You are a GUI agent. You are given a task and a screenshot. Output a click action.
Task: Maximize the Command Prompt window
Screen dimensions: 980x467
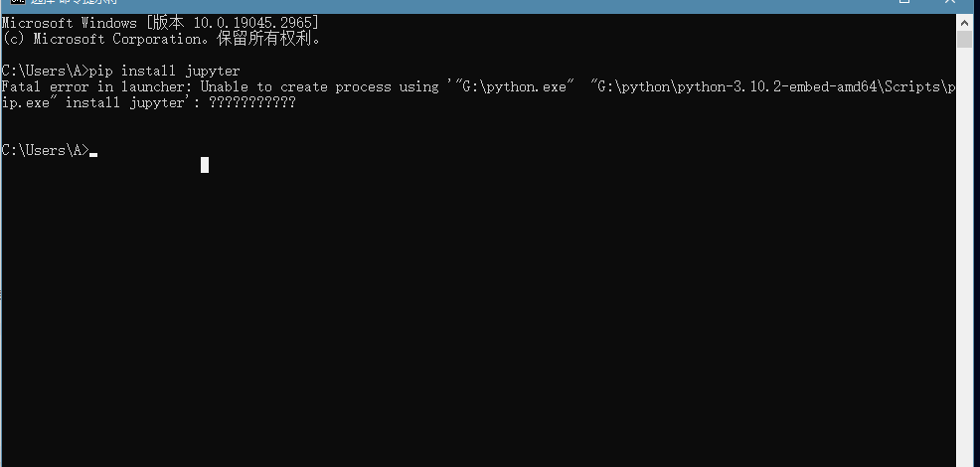[x=903, y=2]
